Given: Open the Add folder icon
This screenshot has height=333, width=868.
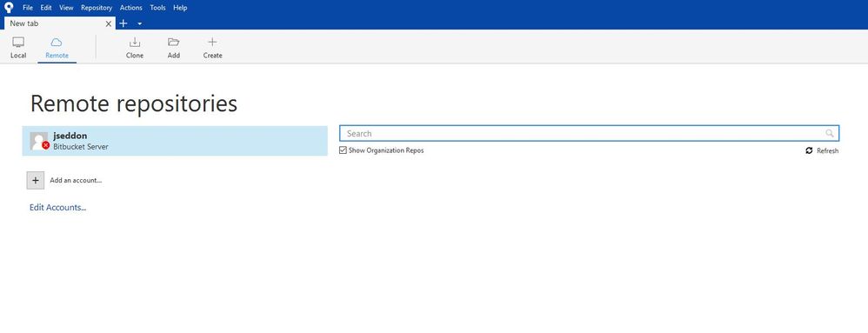Looking at the screenshot, I should 174,43.
